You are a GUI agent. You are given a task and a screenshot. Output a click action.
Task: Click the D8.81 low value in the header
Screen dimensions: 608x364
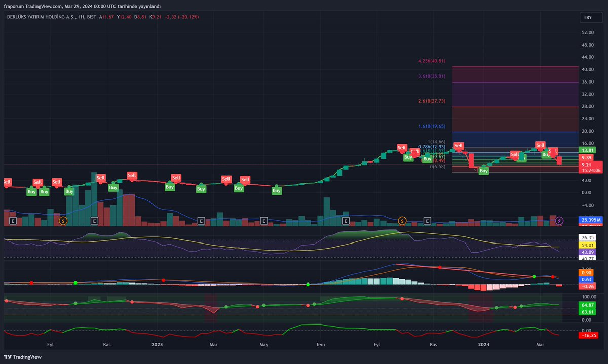140,17
